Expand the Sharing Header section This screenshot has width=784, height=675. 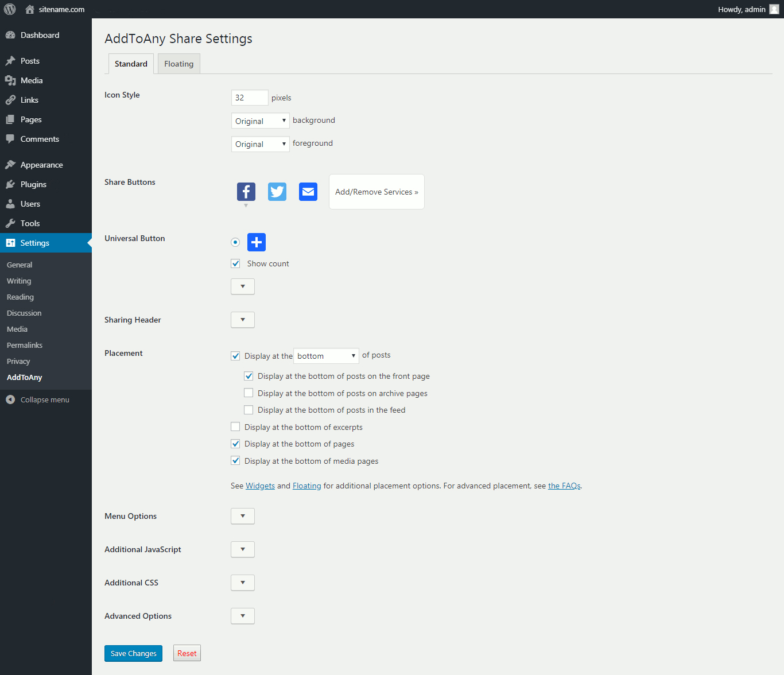point(243,320)
